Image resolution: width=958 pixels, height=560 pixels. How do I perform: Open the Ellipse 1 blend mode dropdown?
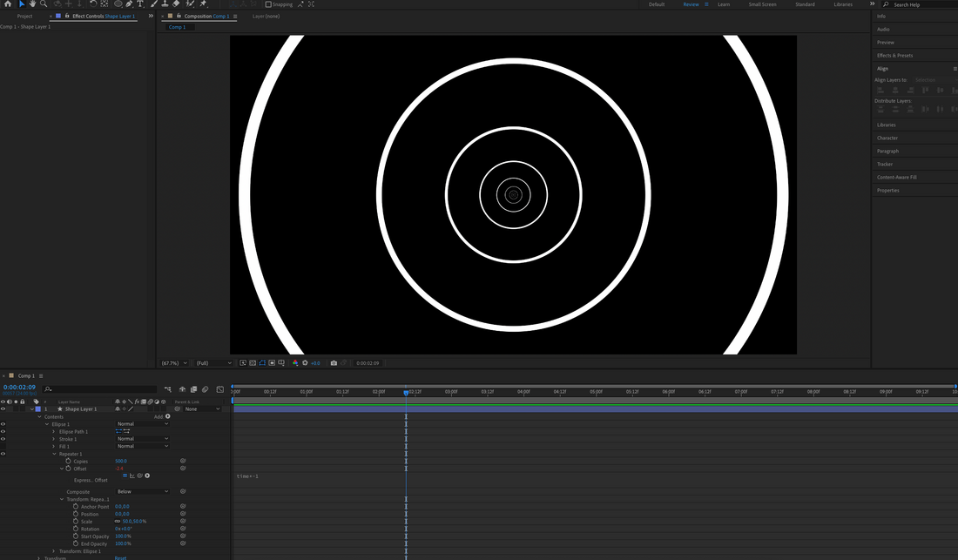pyautogui.click(x=142, y=424)
